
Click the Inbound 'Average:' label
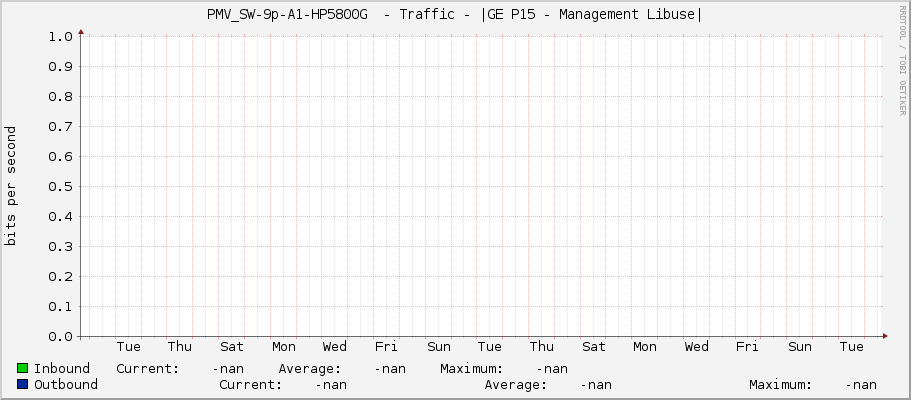(x=310, y=369)
